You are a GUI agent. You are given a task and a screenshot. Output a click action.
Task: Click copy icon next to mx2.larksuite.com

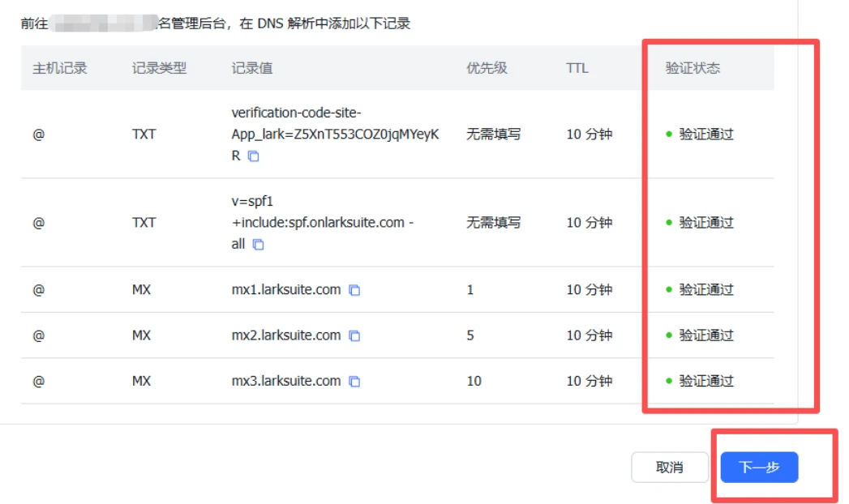click(354, 335)
